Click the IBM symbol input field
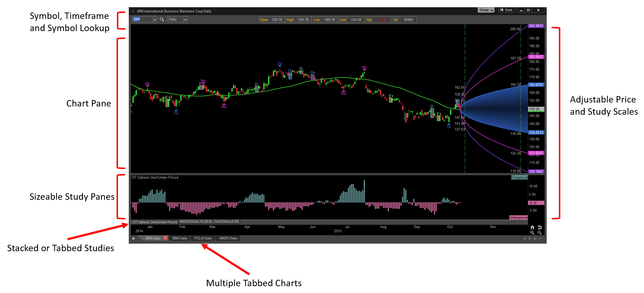 [x=143, y=20]
